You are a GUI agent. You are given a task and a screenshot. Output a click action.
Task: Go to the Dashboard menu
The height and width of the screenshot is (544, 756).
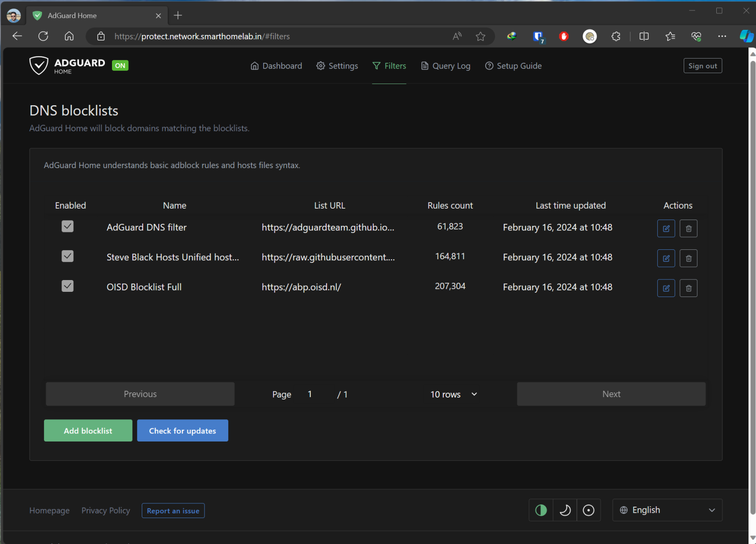276,66
